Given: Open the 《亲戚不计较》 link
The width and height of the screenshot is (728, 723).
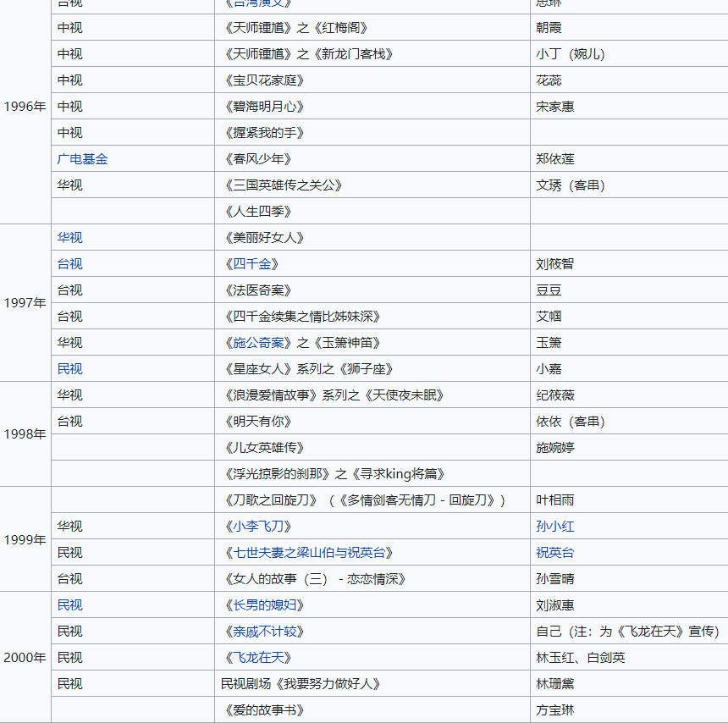Looking at the screenshot, I should 265,631.
